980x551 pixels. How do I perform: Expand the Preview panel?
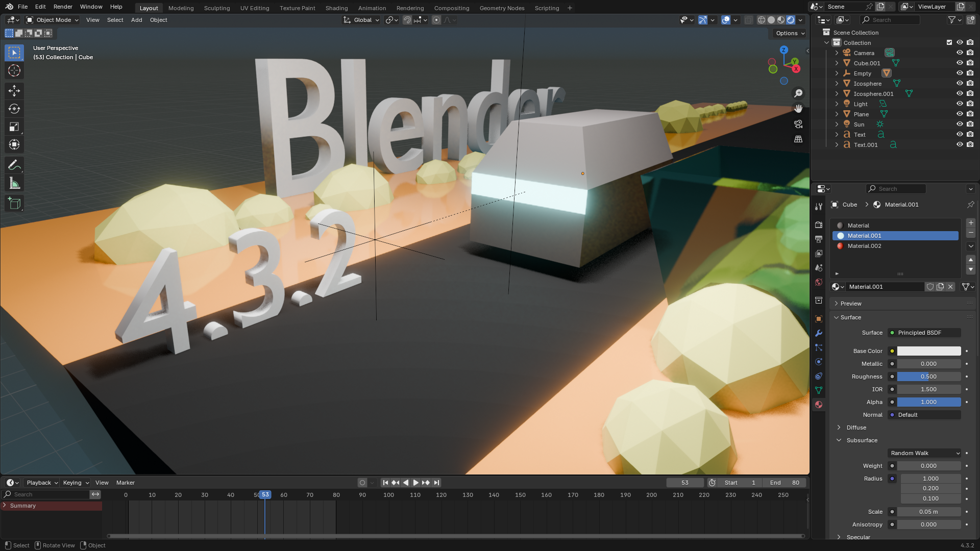coord(851,304)
